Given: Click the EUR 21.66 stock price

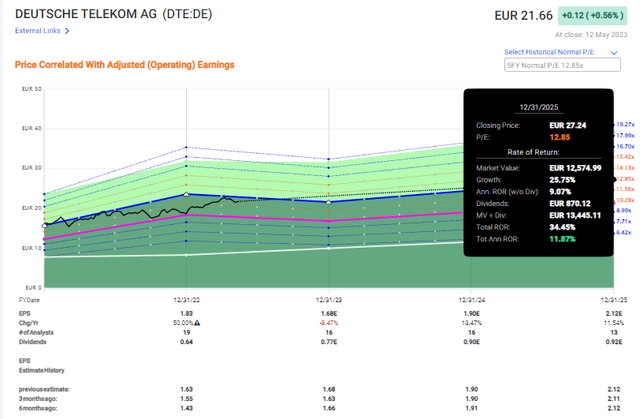Looking at the screenshot, I should 523,16.
